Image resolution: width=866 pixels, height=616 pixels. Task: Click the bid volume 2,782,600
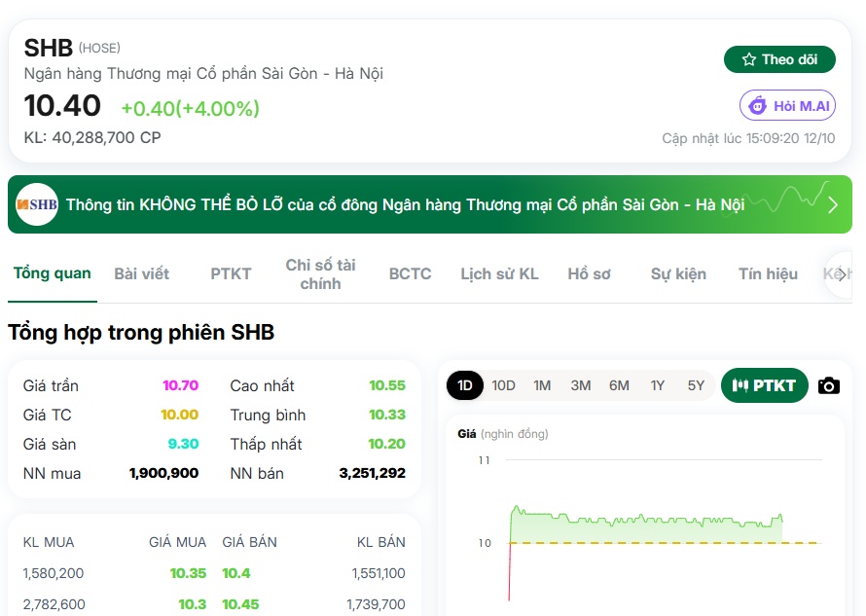point(54,604)
